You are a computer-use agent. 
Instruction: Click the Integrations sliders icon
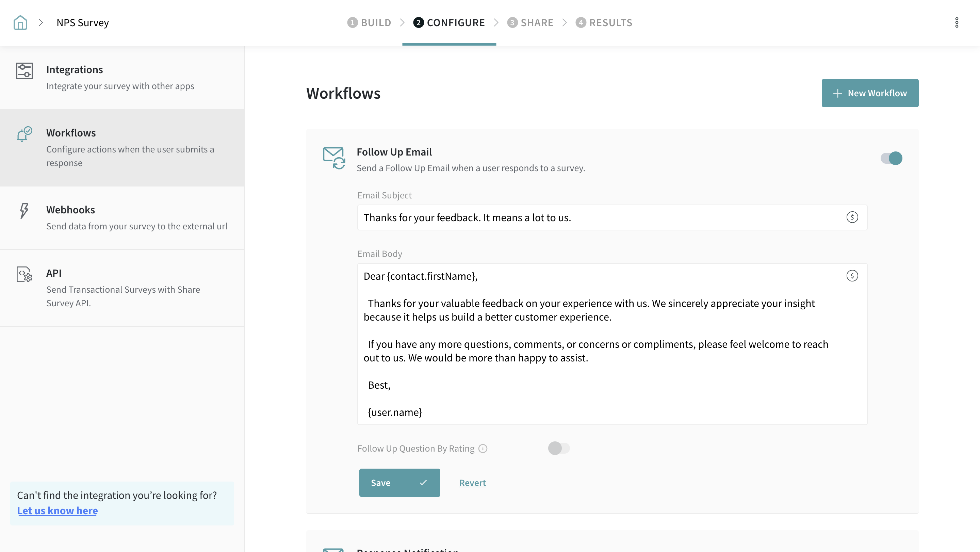click(x=24, y=71)
